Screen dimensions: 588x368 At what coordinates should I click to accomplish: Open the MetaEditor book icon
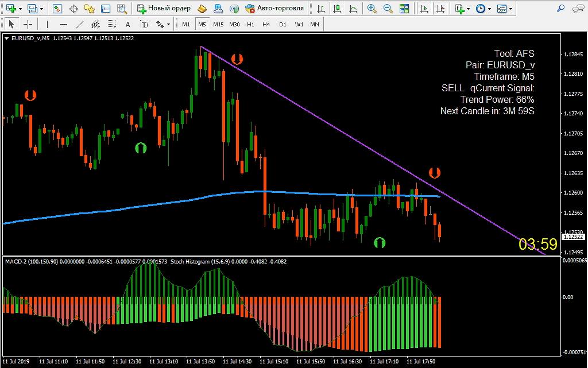[x=202, y=9]
